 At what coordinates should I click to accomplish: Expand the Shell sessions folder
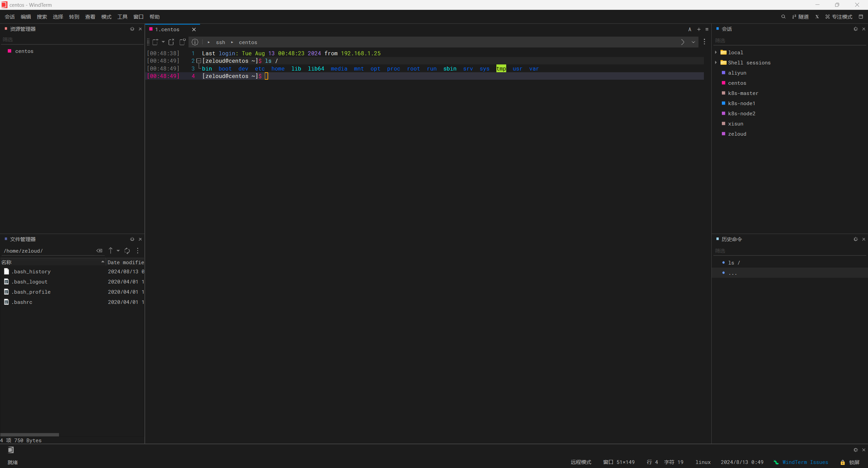coord(716,62)
